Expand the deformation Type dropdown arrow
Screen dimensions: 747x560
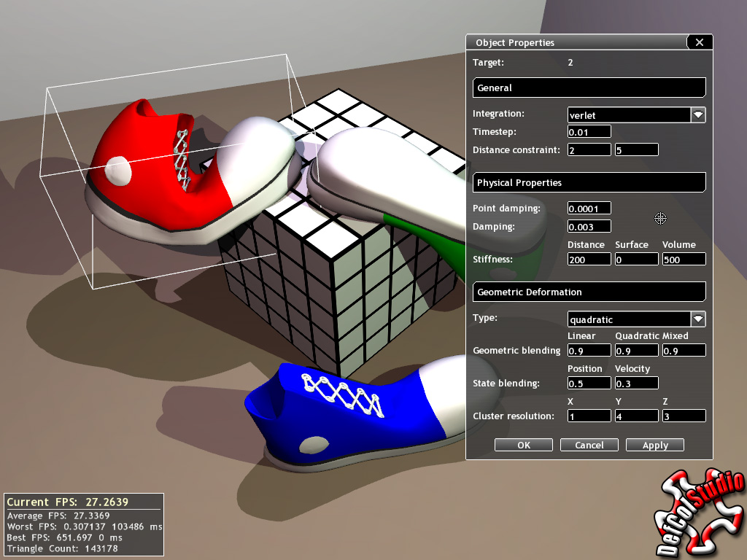tap(698, 319)
